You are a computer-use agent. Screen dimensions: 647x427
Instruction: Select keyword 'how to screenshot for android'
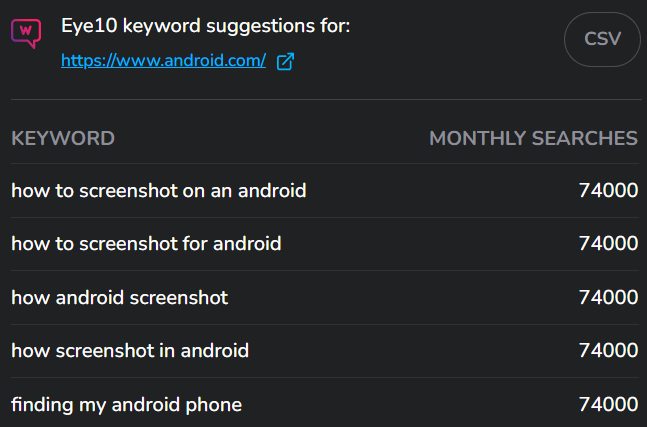pyautogui.click(x=146, y=243)
